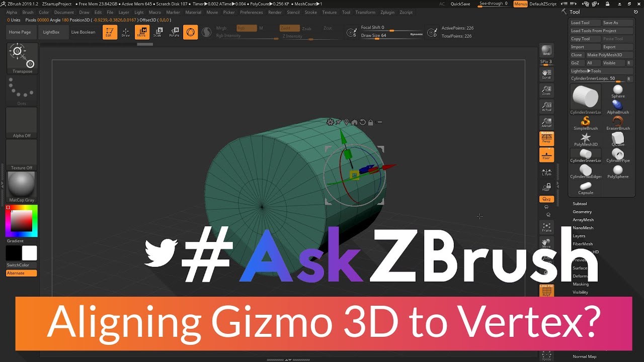Select the Rotate tool
The width and height of the screenshot is (644, 362).
(175, 33)
